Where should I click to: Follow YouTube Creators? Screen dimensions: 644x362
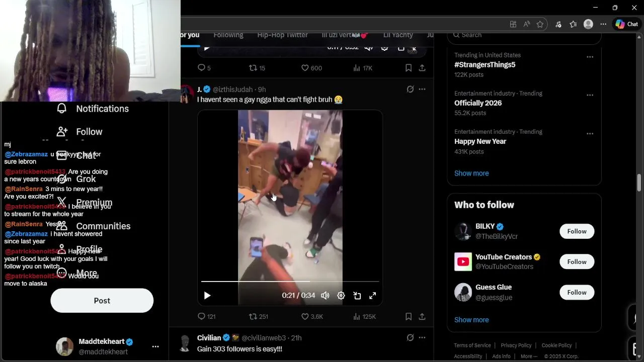(x=577, y=261)
